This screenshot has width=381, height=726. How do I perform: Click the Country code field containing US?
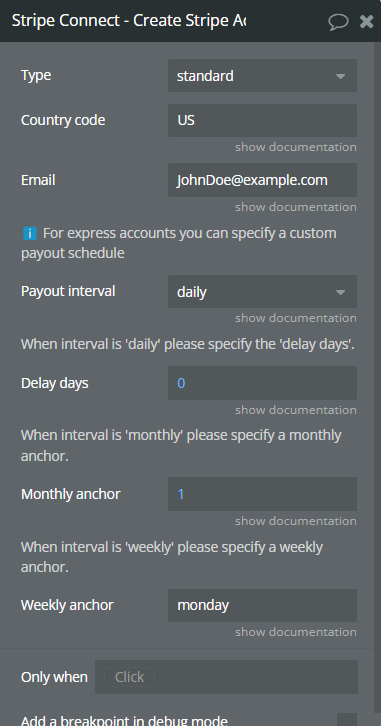point(262,120)
